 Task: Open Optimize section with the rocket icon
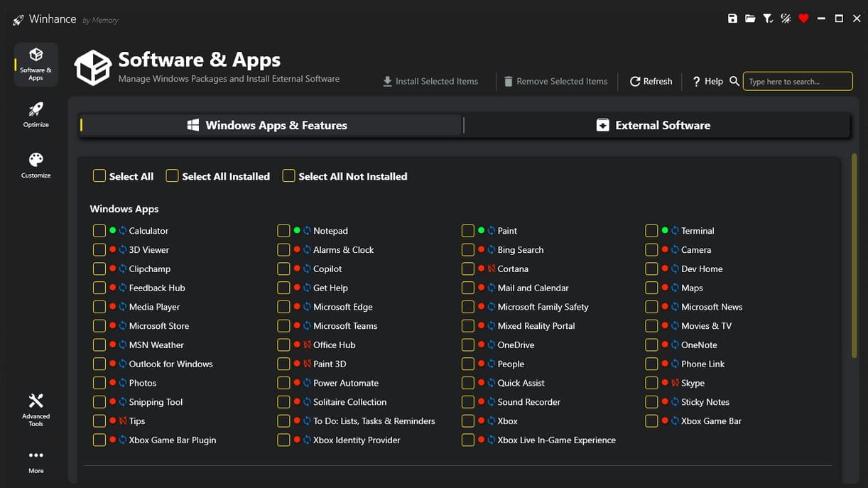(x=36, y=114)
